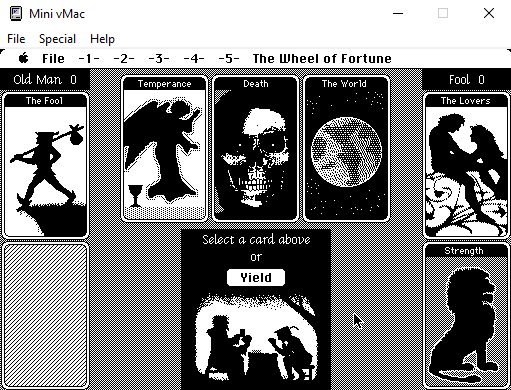Click the Old Man score label
The image size is (511, 390).
[x=45, y=80]
